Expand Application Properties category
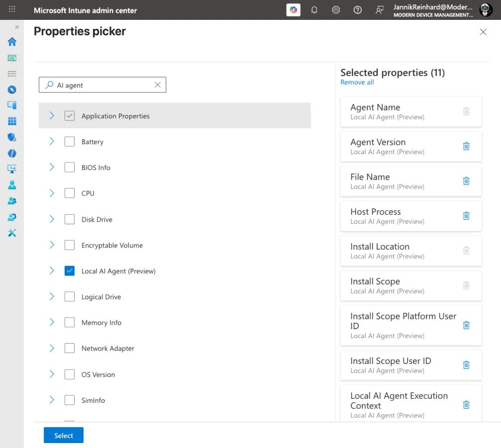Image resolution: width=501 pixels, height=448 pixels. coord(52,115)
